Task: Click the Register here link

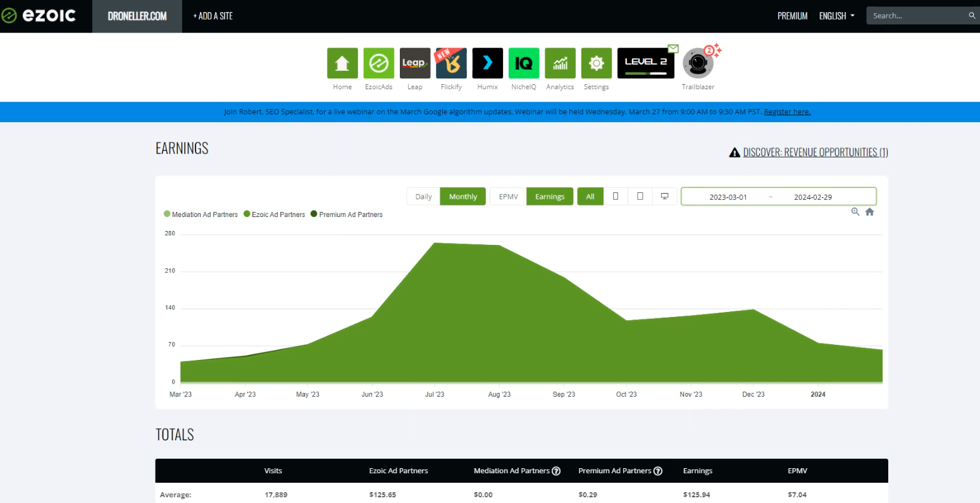Action: pyautogui.click(x=787, y=112)
